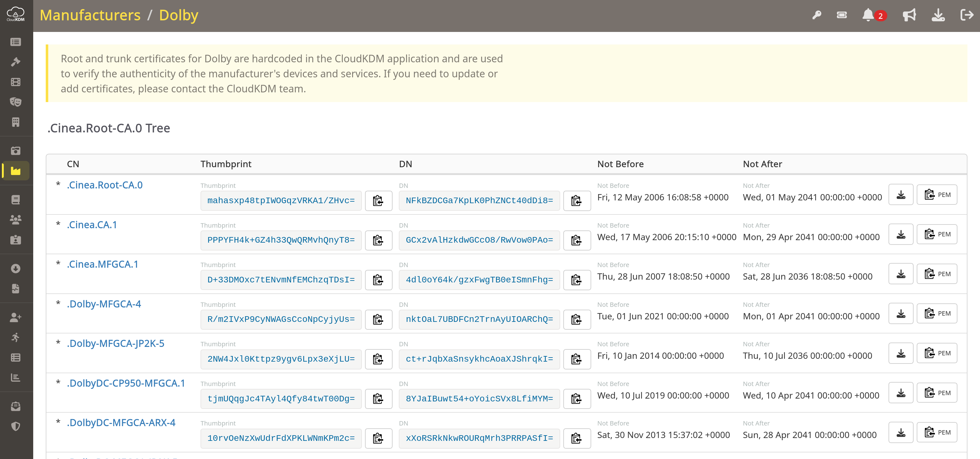Copy PEM for .Cinea.Root-CA.0
This screenshot has width=980, height=459.
point(937,195)
